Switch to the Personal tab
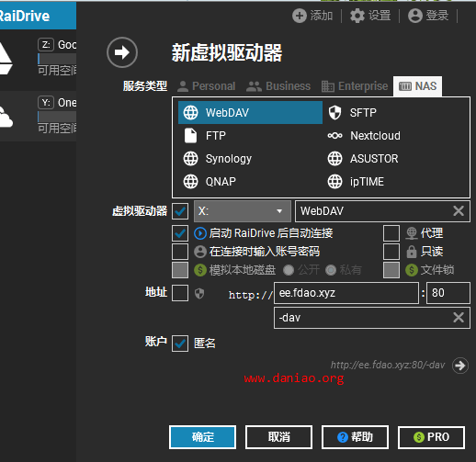476x462 pixels. click(x=207, y=86)
